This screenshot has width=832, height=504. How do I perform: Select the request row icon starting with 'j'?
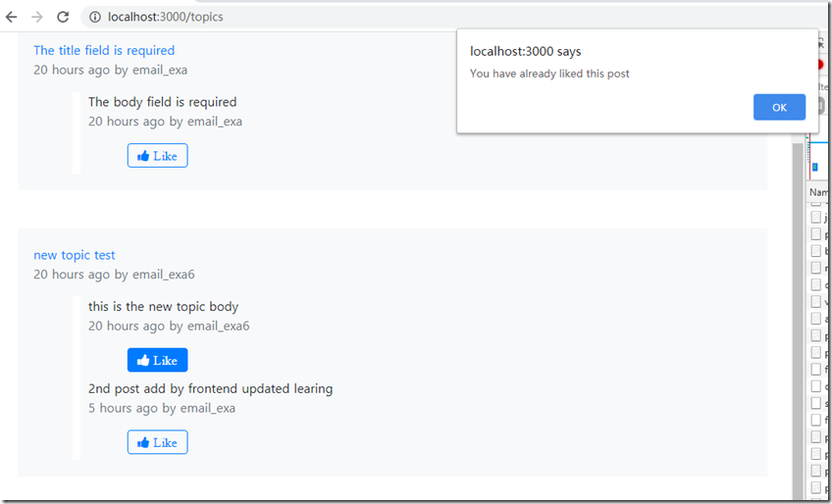(x=816, y=218)
